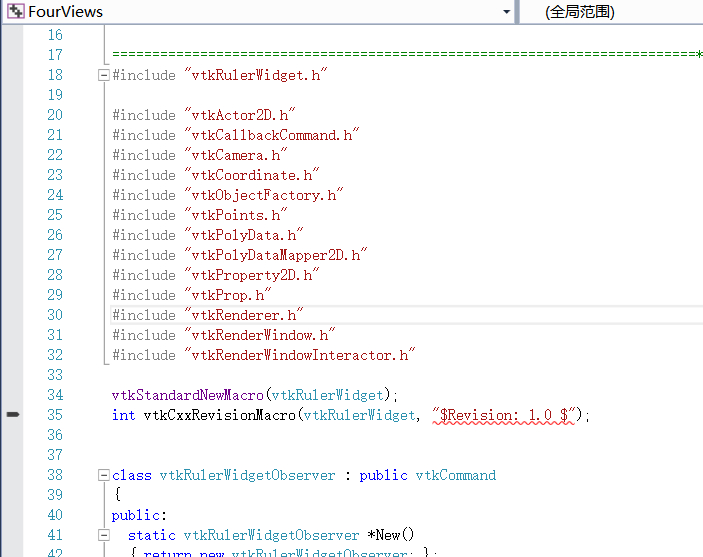
Task: Click vtkStandardNewMacro on line 34
Action: pyautogui.click(x=188, y=395)
